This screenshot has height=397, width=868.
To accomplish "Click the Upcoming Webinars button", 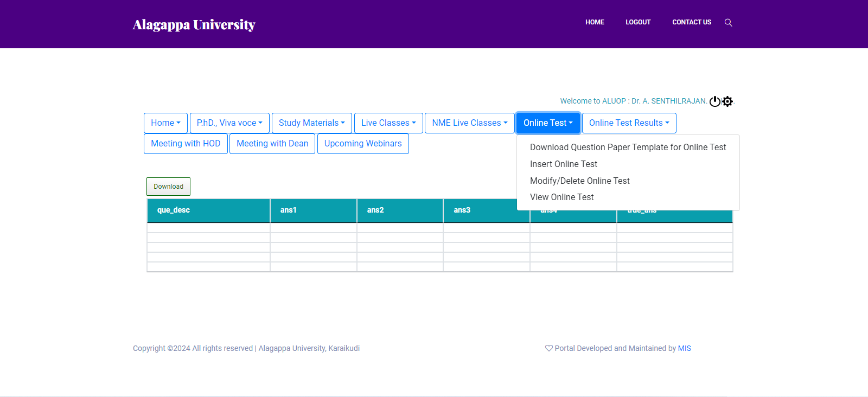I will (x=363, y=144).
